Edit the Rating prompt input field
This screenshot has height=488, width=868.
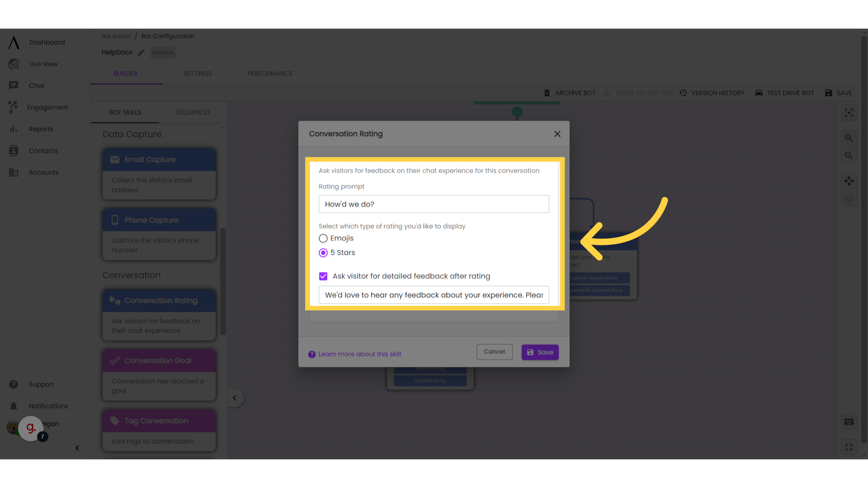(x=434, y=204)
